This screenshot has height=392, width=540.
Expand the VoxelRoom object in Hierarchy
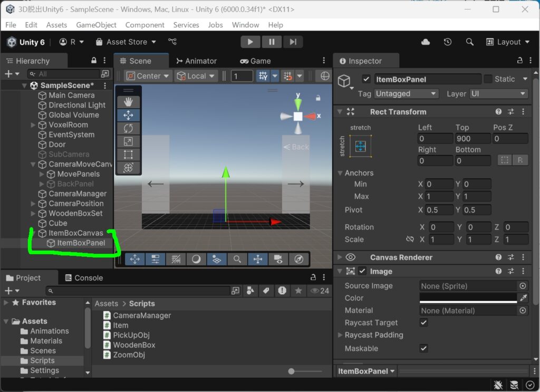coord(33,125)
